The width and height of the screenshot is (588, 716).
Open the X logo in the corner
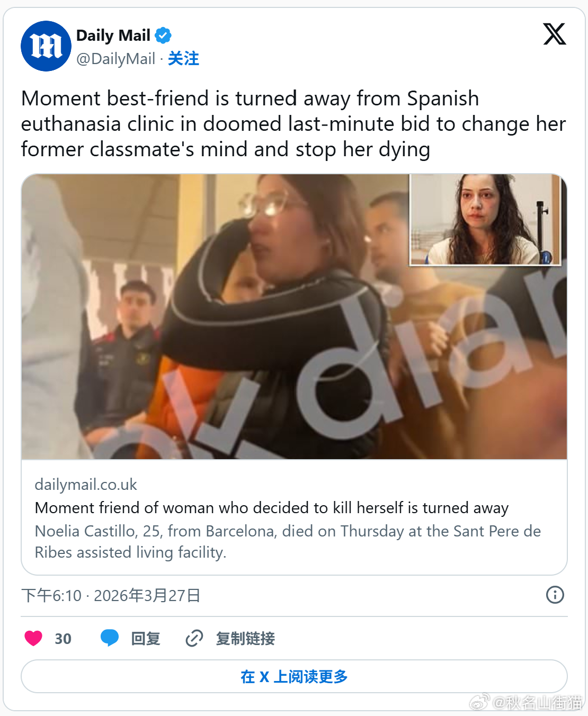point(555,34)
